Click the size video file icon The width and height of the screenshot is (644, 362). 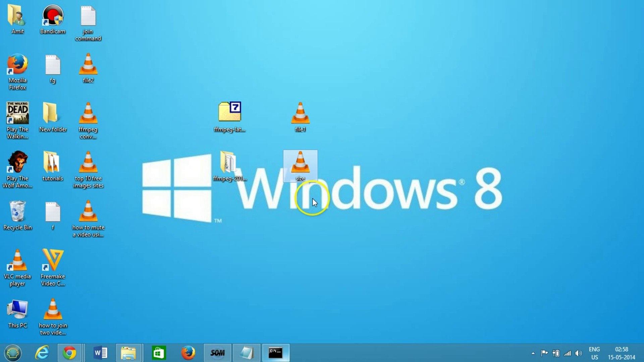point(300,163)
